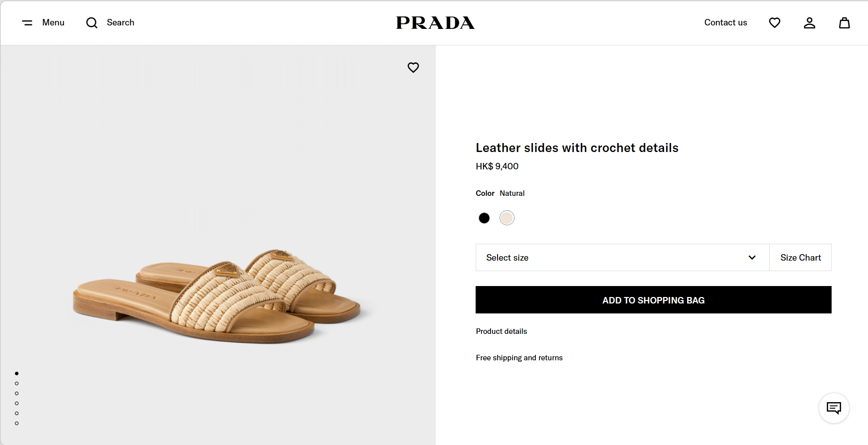The image size is (868, 445).
Task: Choose the black color swatch
Action: click(x=484, y=218)
